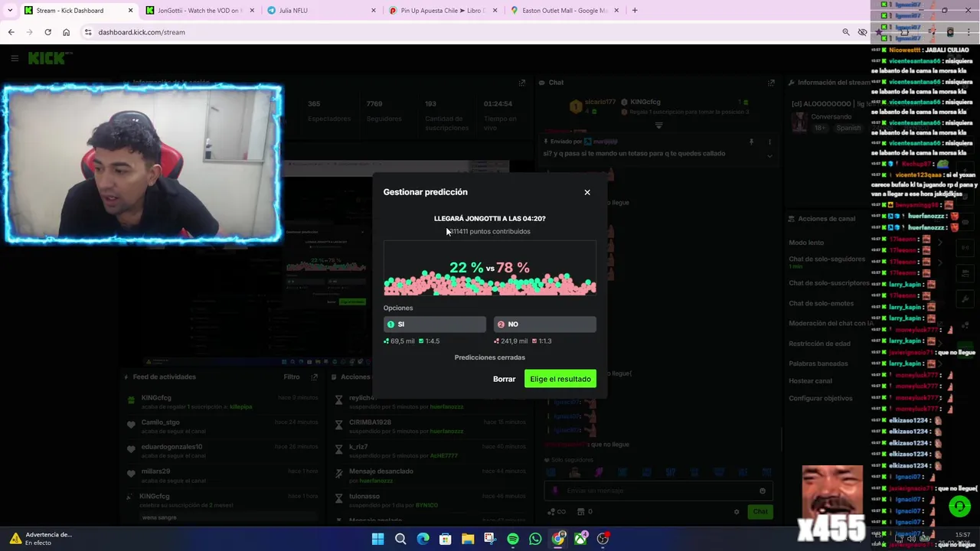Open the browser home page

click(66, 32)
